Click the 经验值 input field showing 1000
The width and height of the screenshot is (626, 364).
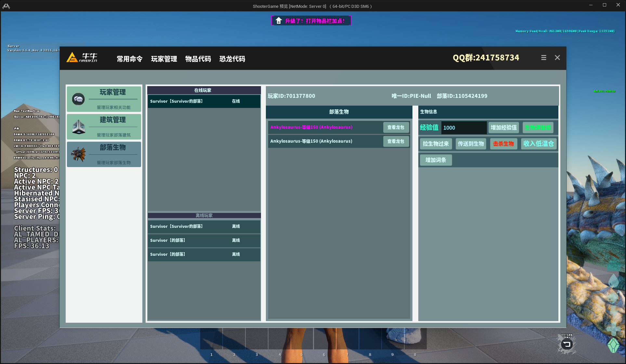463,128
